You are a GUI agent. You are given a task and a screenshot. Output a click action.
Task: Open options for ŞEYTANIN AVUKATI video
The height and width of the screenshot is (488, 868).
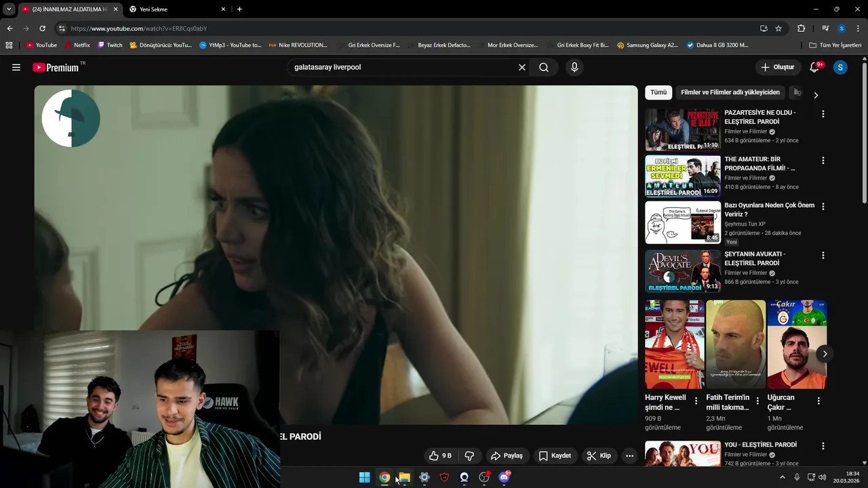pyautogui.click(x=823, y=256)
